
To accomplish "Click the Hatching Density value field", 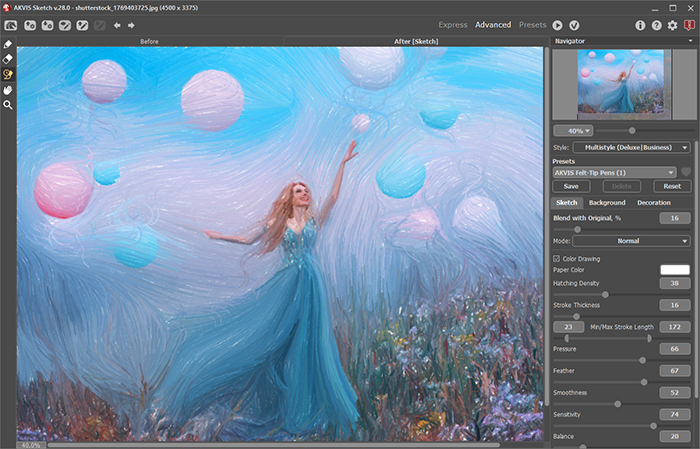I will coord(675,283).
